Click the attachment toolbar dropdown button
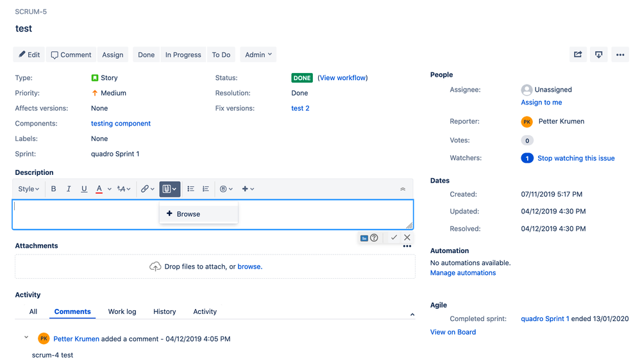 coord(170,189)
